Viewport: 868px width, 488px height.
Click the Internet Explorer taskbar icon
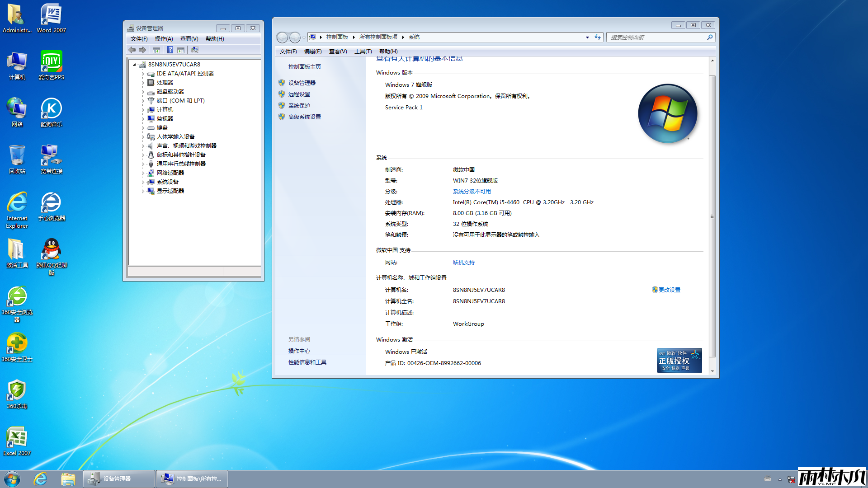[41, 479]
